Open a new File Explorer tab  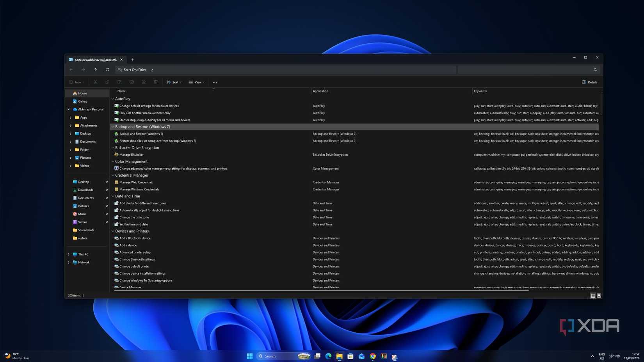click(132, 60)
